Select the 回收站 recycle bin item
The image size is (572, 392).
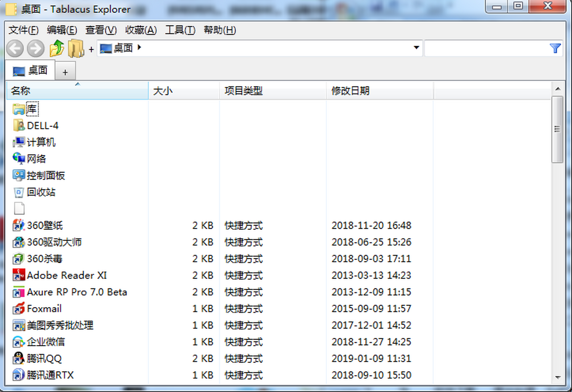tap(34, 192)
